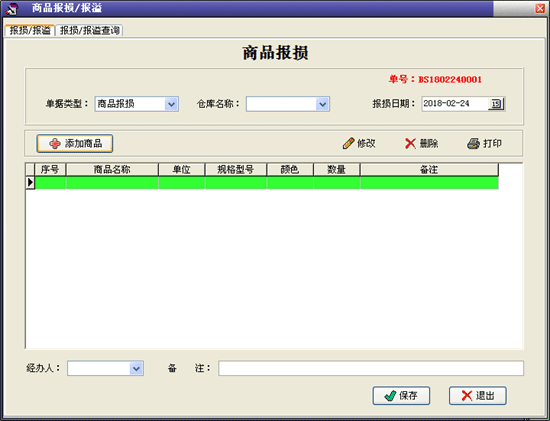Click the printer 打印 icon

473,143
